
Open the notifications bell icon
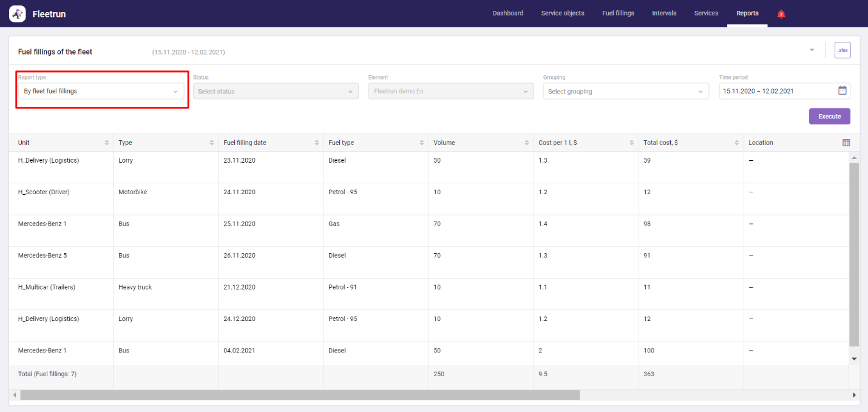point(781,14)
